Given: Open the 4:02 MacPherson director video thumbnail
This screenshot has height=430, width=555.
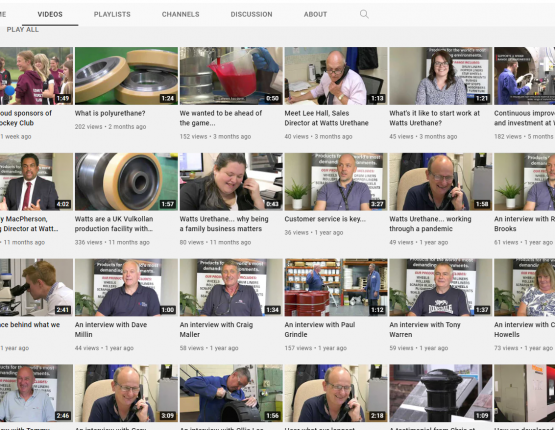Looking at the screenshot, I should click(36, 182).
